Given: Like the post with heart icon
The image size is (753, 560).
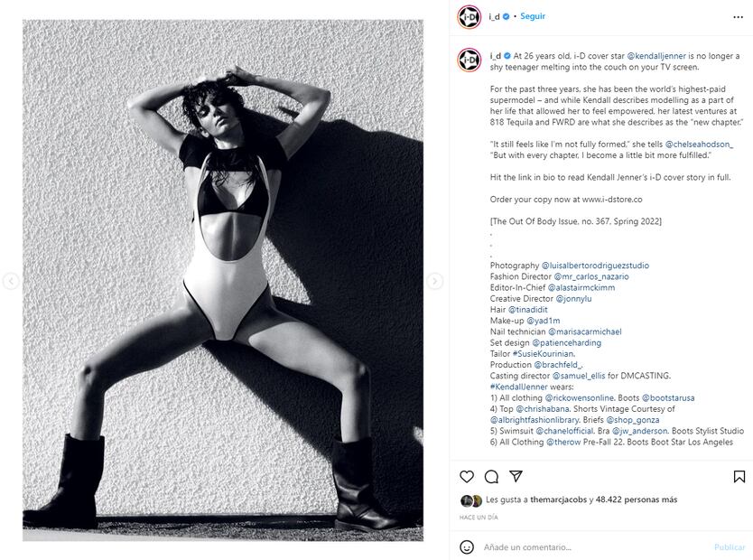Looking at the screenshot, I should coord(467,476).
